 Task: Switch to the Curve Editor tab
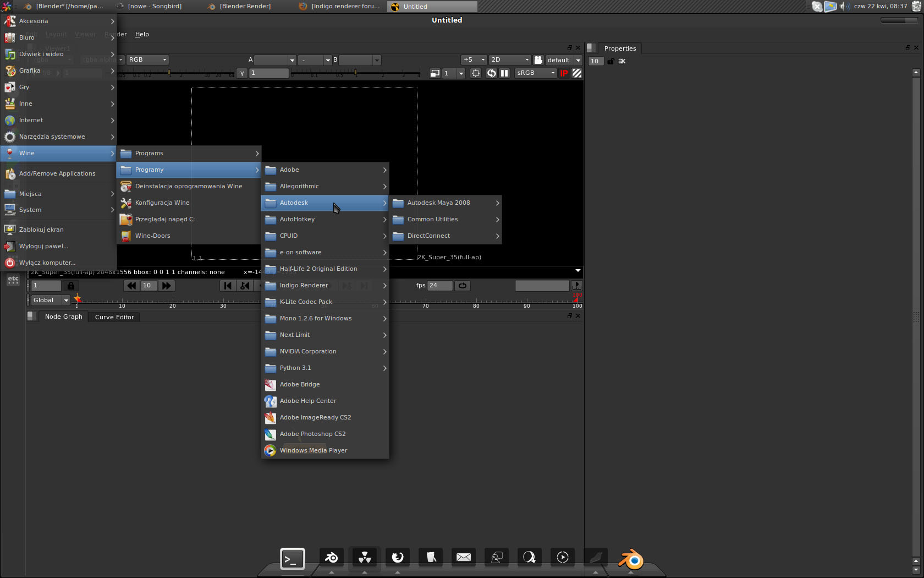click(114, 317)
